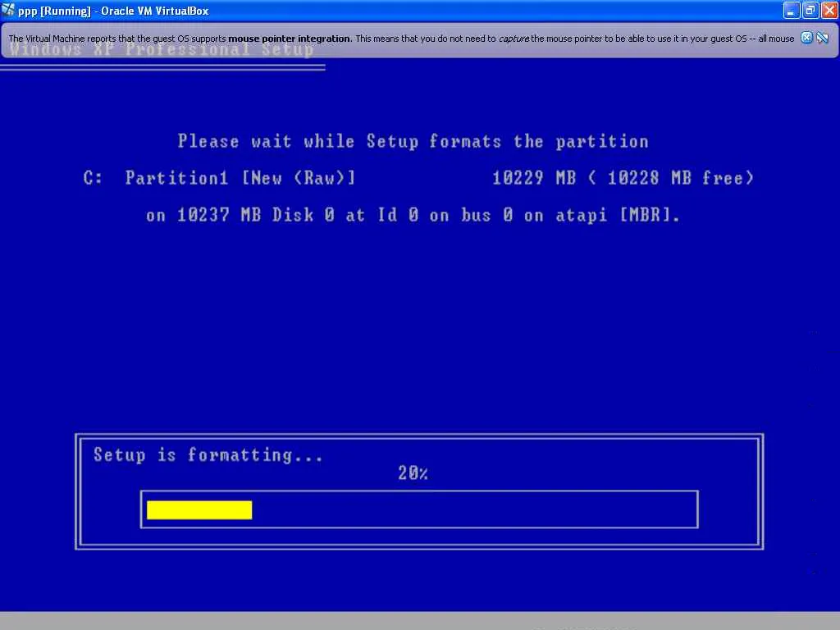The image size is (840, 630).
Task: Click the 'ppp [Running] - Oracle VM VirtualBox' title
Action: point(113,11)
